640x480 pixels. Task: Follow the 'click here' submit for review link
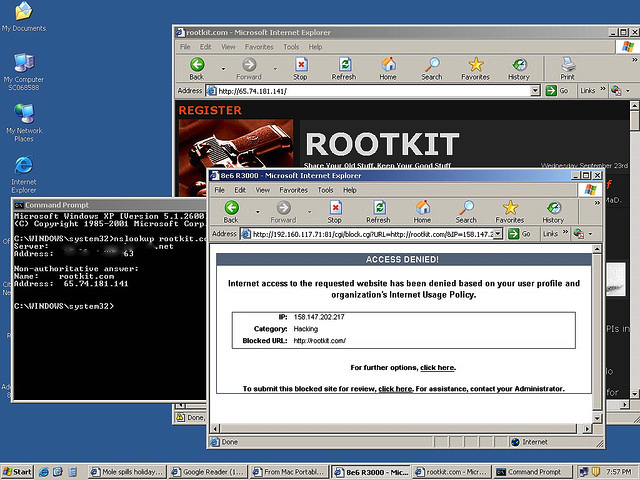(396, 389)
